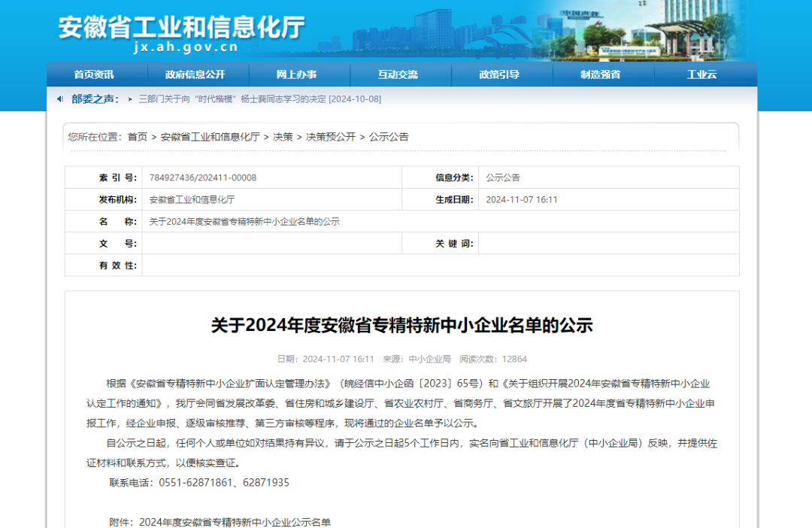This screenshot has height=528, width=812.
Task: Go to 网上办事 in navigation bar
Action: [296, 74]
